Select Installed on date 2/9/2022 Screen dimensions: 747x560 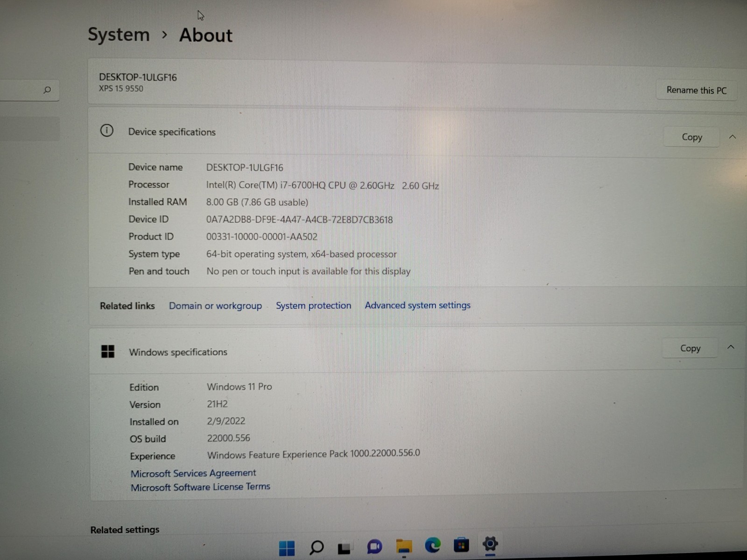[226, 421]
